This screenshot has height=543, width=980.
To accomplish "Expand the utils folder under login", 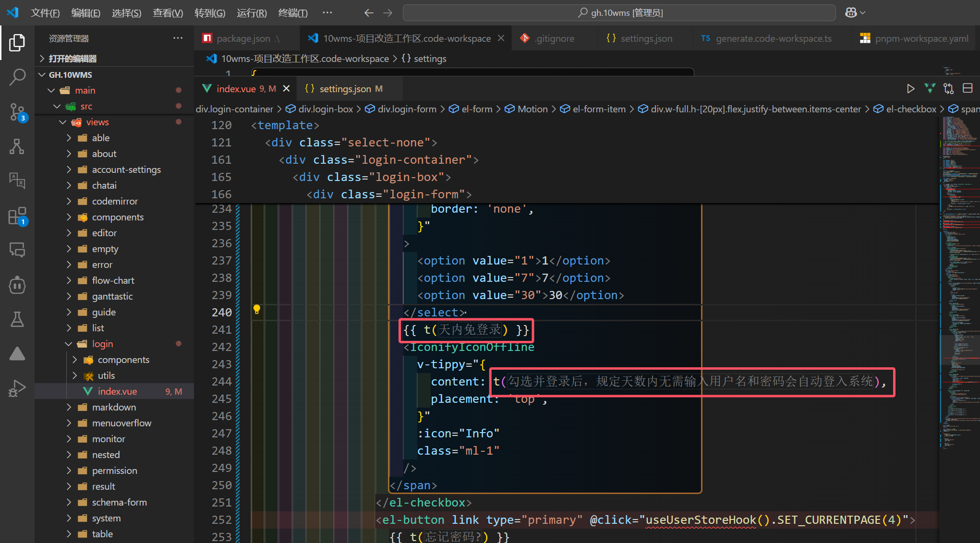I will (x=74, y=375).
